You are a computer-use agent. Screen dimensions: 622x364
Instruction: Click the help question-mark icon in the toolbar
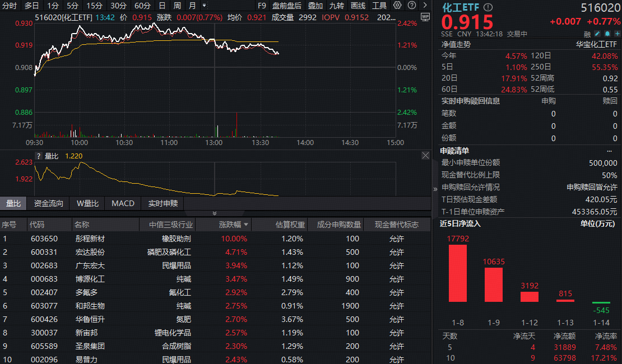pos(411,5)
